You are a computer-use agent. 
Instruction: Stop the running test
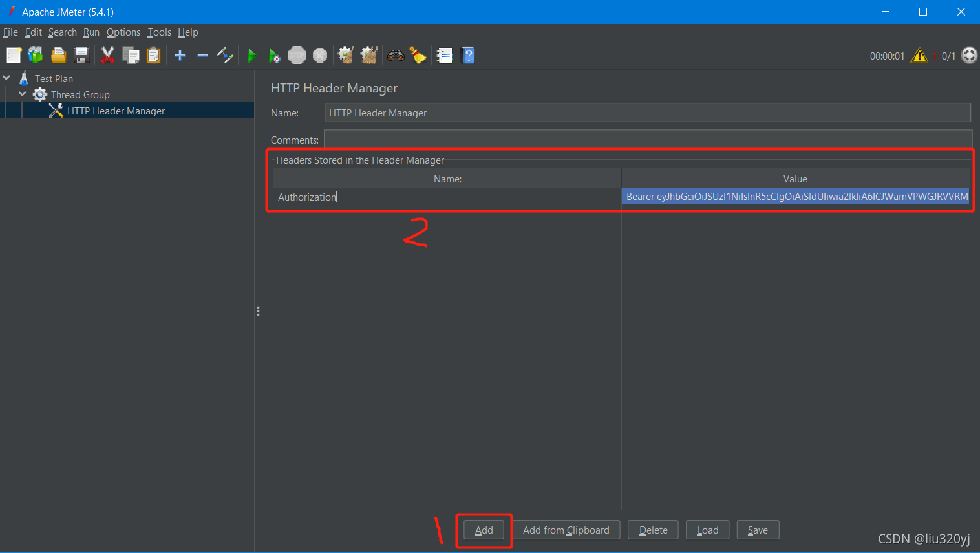tap(297, 56)
